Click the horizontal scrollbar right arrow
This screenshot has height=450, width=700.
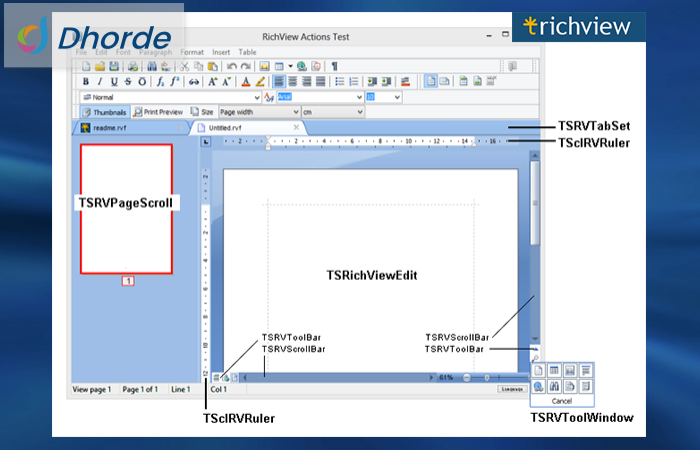pos(431,378)
